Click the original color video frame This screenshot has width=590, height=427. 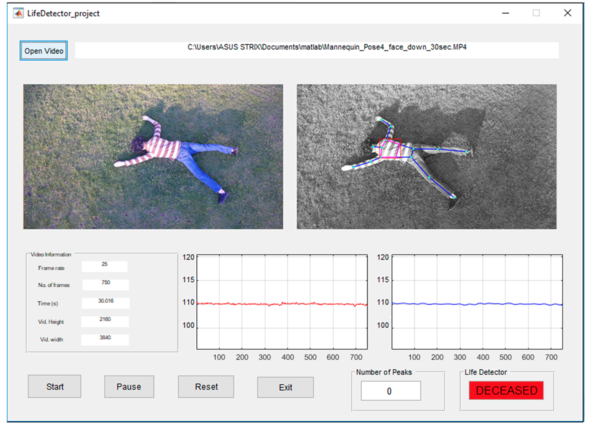click(153, 157)
